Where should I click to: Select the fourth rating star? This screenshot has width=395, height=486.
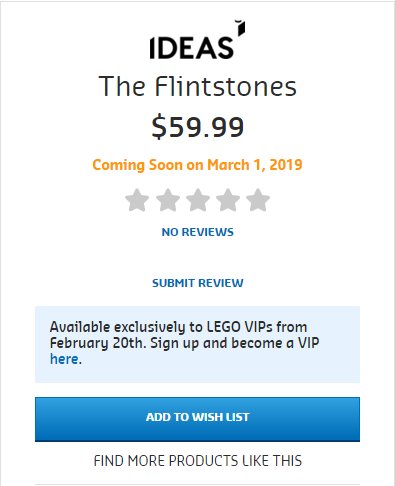tap(228, 200)
